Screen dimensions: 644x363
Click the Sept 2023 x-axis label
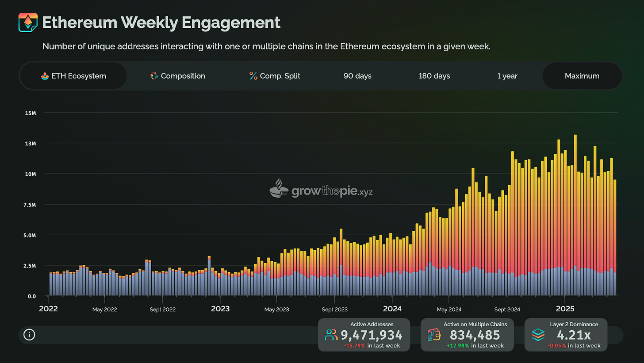click(x=334, y=309)
